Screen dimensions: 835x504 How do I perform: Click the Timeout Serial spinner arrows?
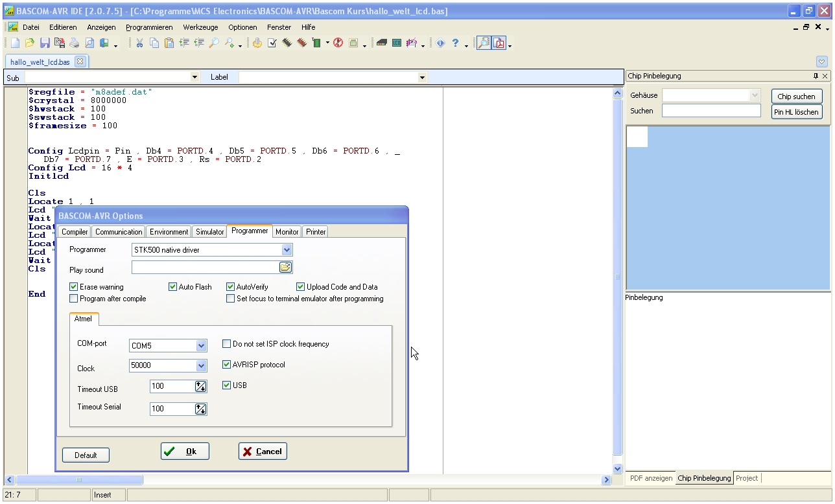(x=200, y=409)
